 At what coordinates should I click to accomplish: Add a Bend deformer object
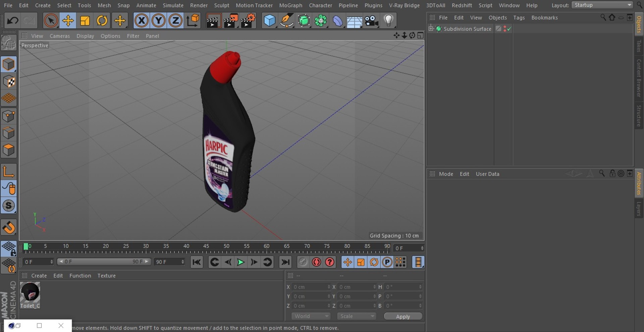337,21
